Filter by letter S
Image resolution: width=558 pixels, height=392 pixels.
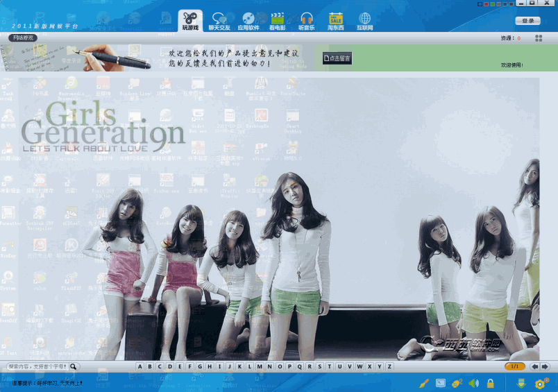[319, 366]
